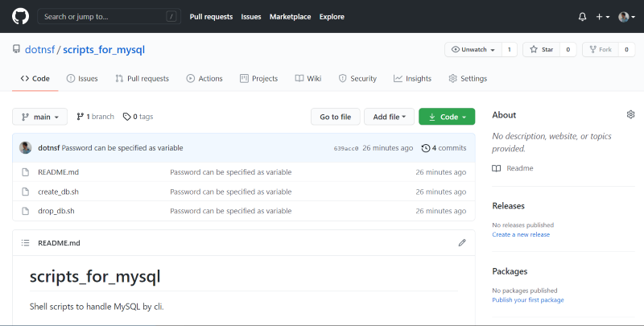644x326 pixels.
Task: Click the disabled Fork button
Action: [601, 50]
